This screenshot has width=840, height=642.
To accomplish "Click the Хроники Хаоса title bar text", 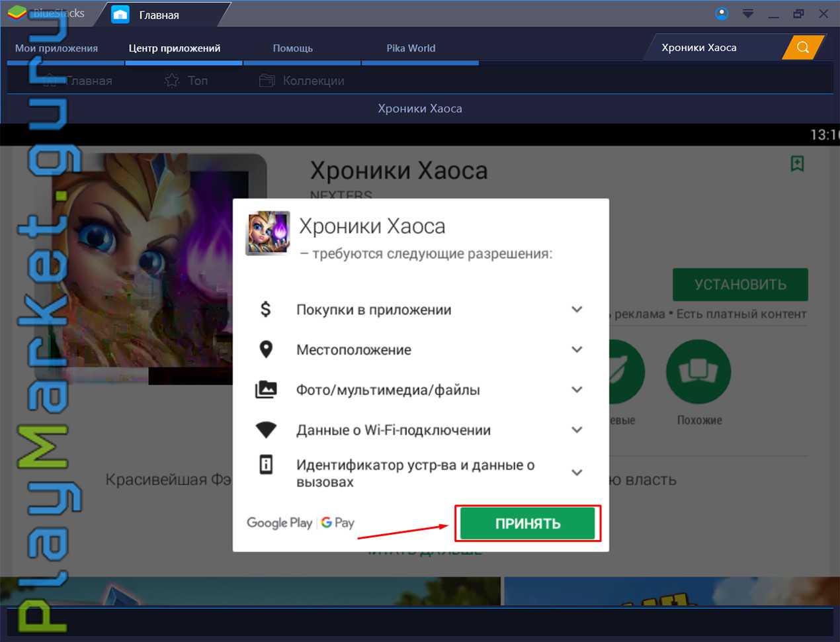I will tap(420, 109).
